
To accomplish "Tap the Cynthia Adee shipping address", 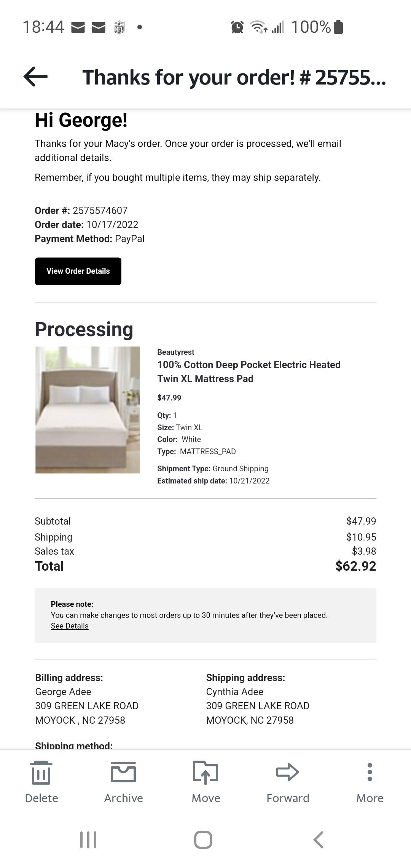I will tap(258, 706).
